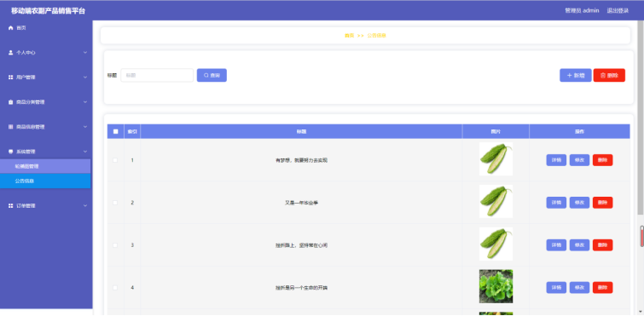644x316 pixels.
Task: Click the icon beside 商品信息管理
Action: (11, 127)
